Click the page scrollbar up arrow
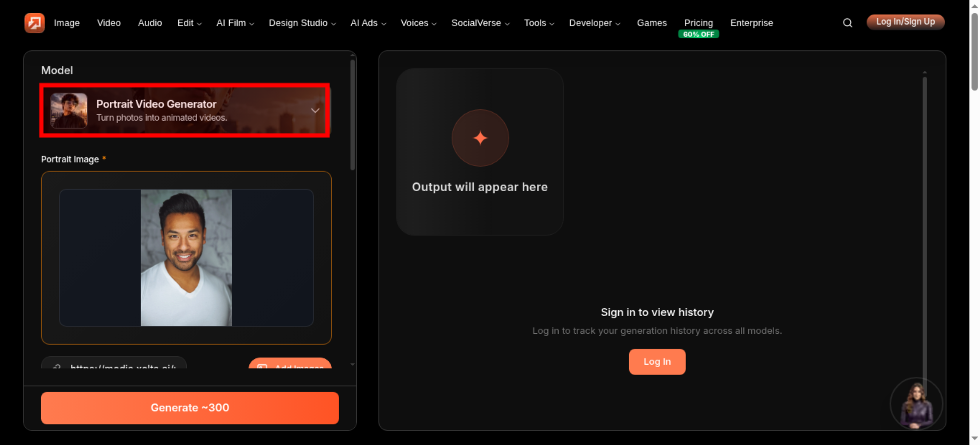This screenshot has width=980, height=445. tap(975, 6)
